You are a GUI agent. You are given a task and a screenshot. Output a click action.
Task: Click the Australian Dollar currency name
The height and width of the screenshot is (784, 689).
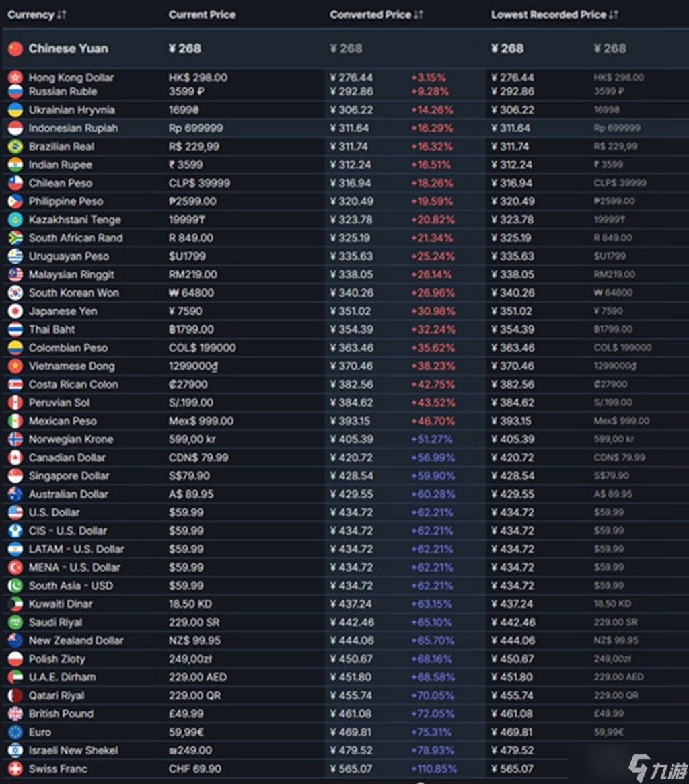tap(68, 494)
